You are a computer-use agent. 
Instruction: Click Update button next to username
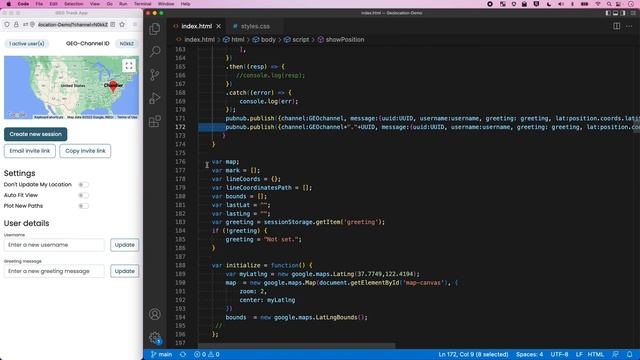pyautogui.click(x=124, y=245)
